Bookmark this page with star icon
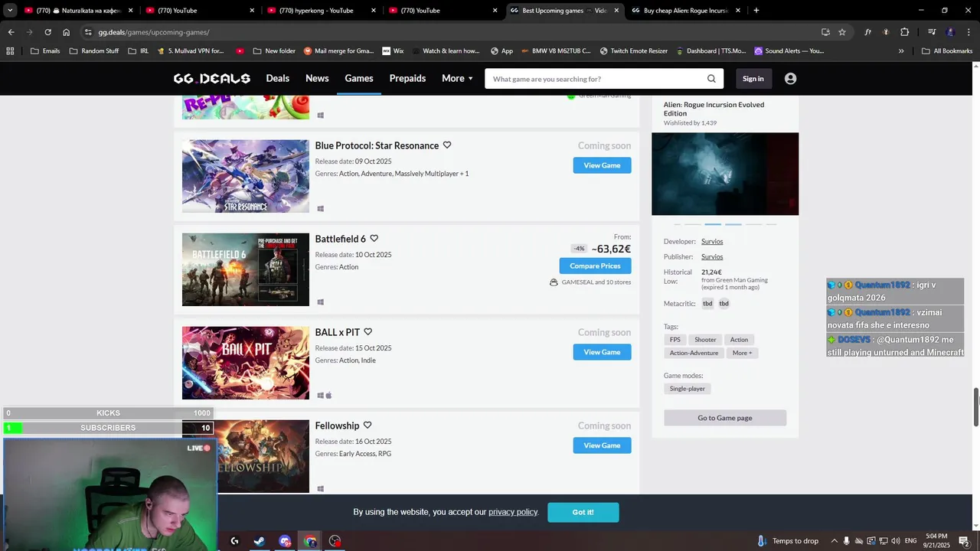The height and width of the screenshot is (551, 980). [x=842, y=32]
